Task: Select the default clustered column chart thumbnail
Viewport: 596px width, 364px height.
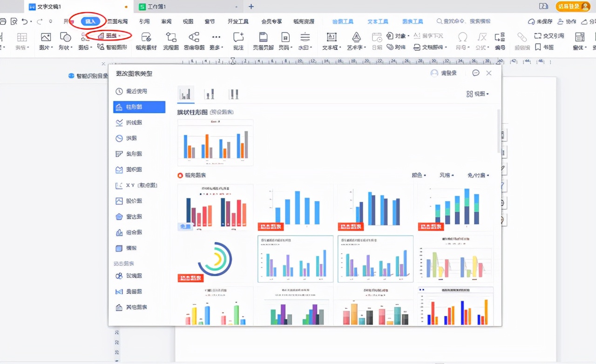Action: (215, 142)
